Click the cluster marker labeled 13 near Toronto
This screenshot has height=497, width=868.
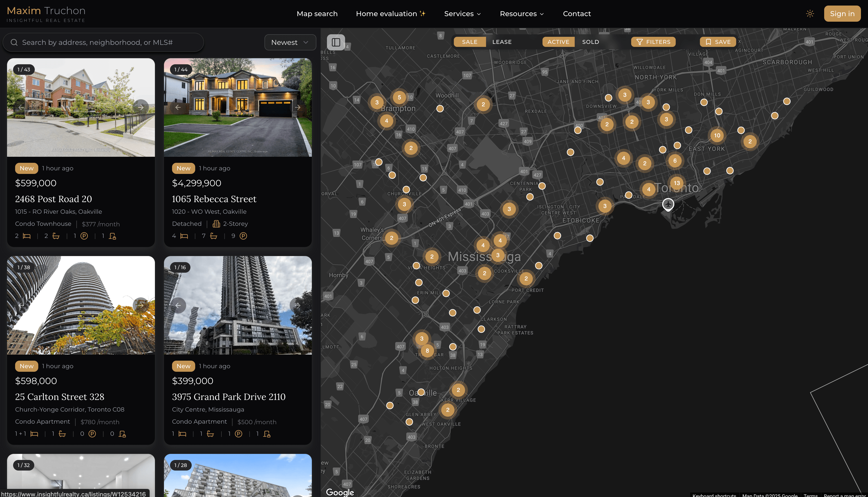point(677,183)
